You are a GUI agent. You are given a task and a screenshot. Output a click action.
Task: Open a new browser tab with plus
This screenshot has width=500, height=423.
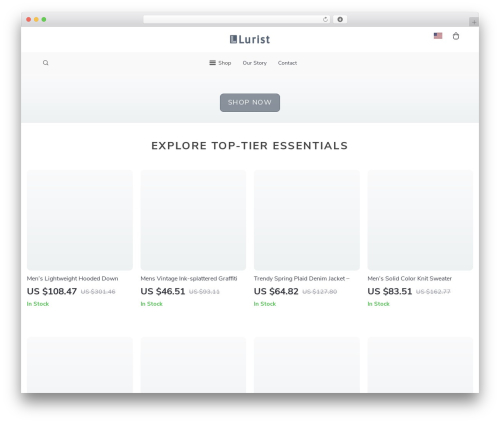point(474,22)
